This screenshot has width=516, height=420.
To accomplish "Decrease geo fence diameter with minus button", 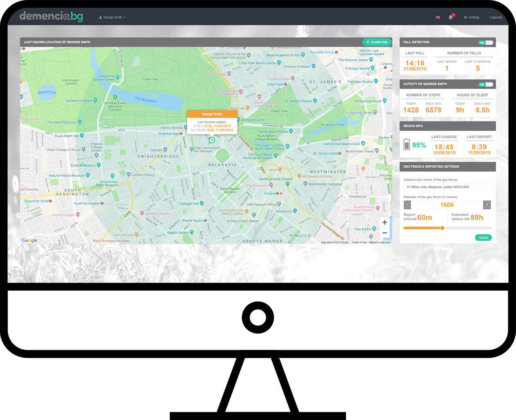I will point(407,205).
